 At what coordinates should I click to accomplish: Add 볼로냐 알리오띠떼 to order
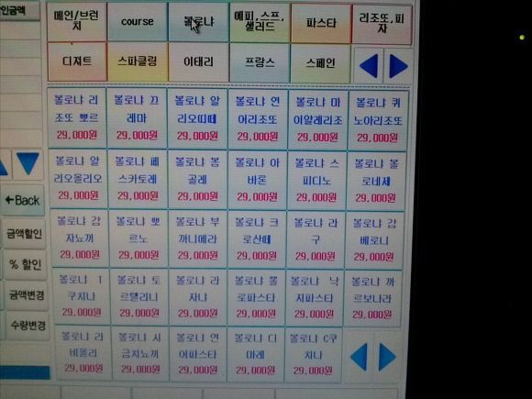click(x=197, y=119)
